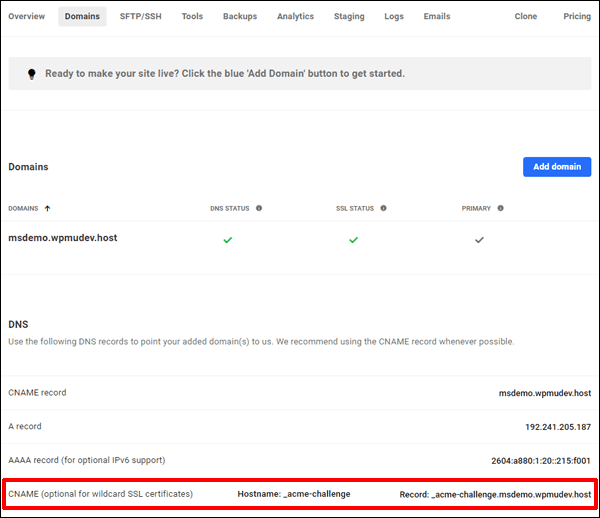Click the Add domain button
600x518 pixels.
tap(557, 167)
